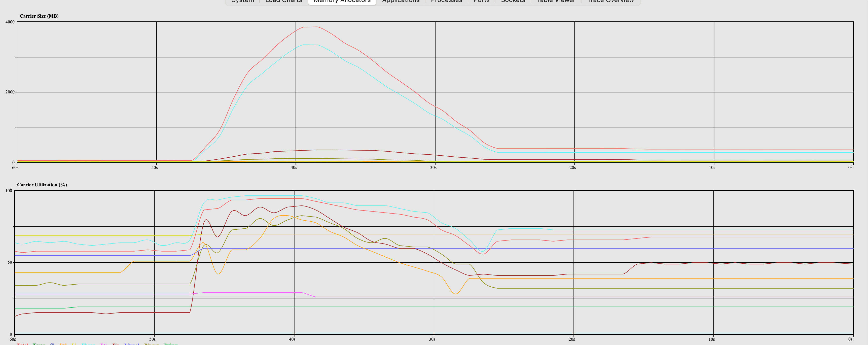Click the magenta Ets legend label
The image size is (868, 345).
click(x=103, y=344)
